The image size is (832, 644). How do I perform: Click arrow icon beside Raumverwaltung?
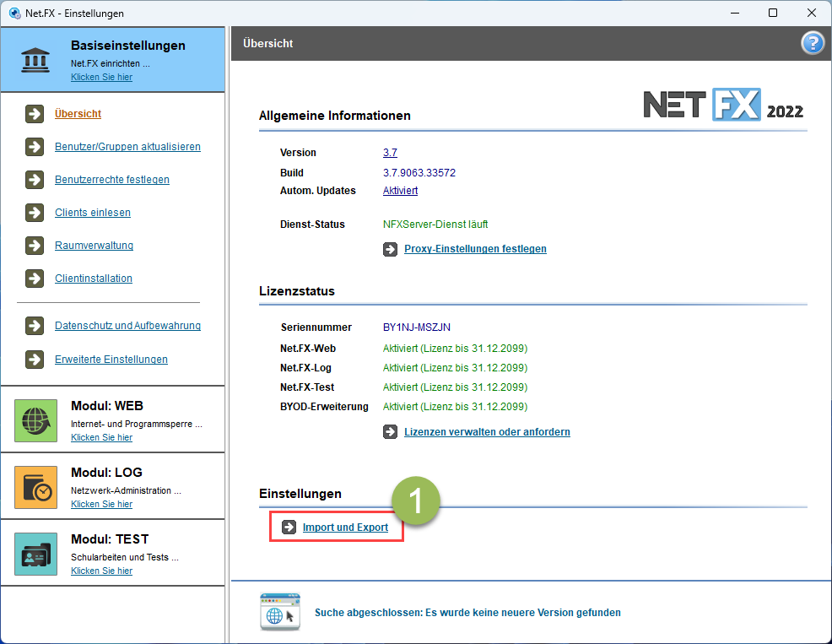pos(35,246)
